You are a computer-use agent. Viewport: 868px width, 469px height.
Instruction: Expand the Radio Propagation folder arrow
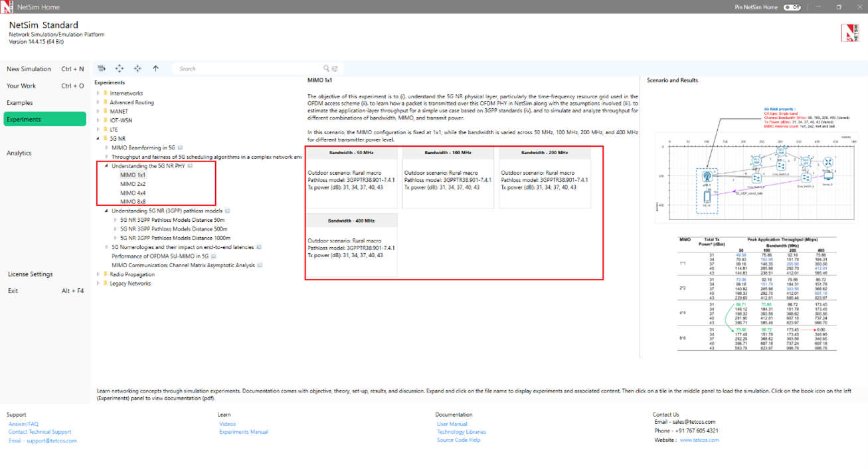[98, 274]
